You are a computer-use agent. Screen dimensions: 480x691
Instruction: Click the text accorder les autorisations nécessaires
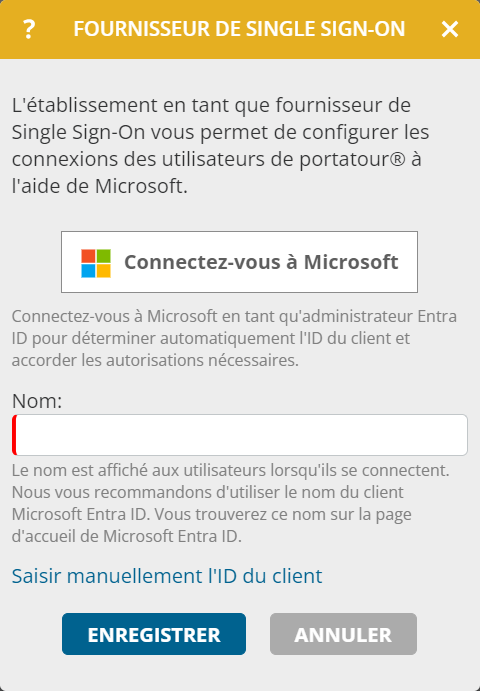[x=155, y=360]
